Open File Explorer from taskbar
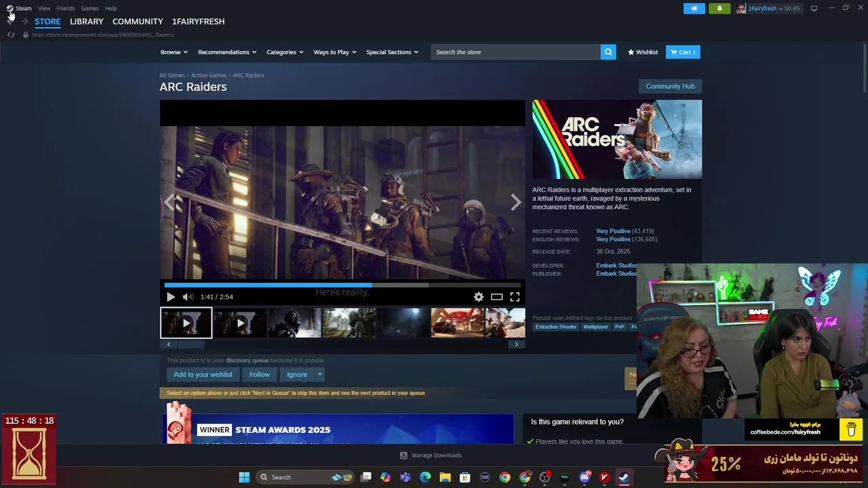 (x=445, y=477)
